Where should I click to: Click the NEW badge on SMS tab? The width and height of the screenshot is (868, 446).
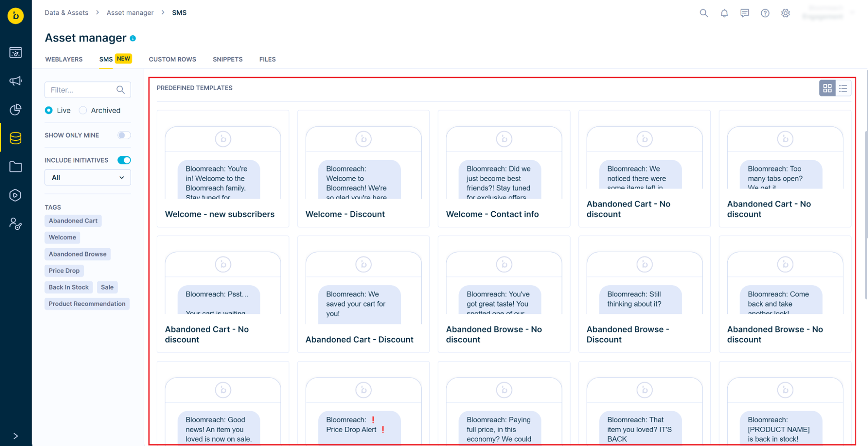(123, 59)
